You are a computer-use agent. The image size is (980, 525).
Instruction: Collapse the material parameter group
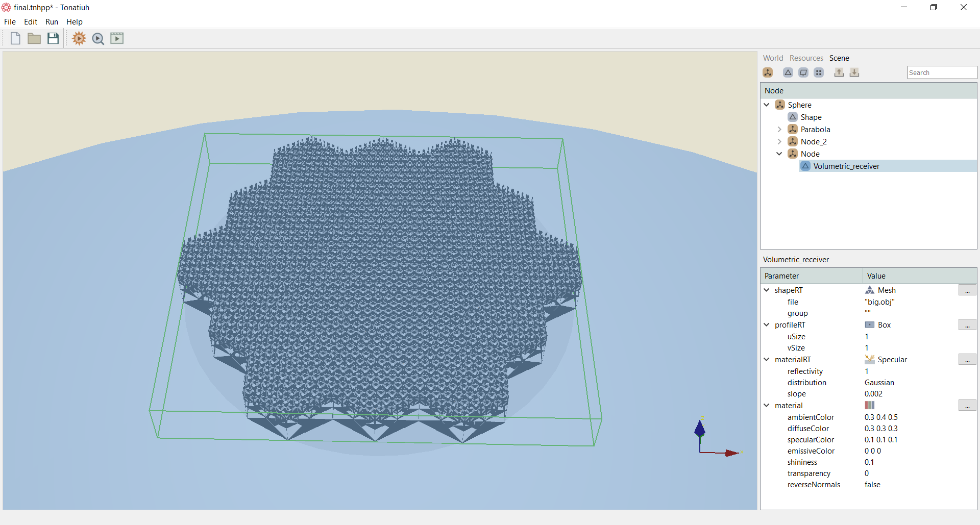[767, 405]
